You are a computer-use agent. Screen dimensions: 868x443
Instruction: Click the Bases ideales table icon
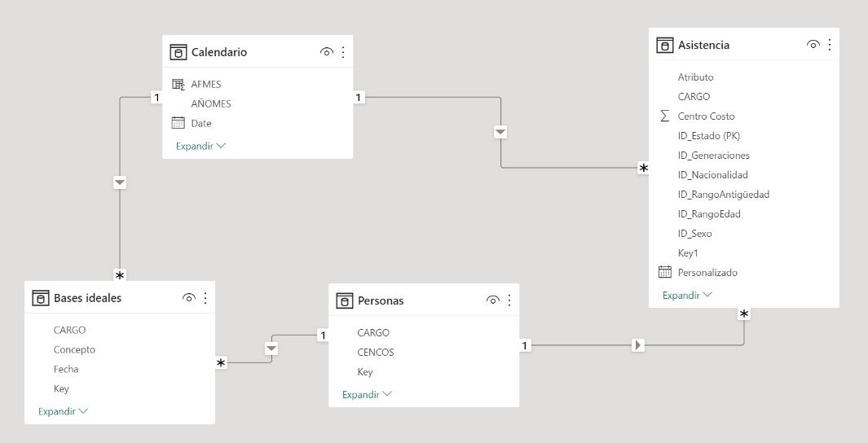tap(41, 298)
